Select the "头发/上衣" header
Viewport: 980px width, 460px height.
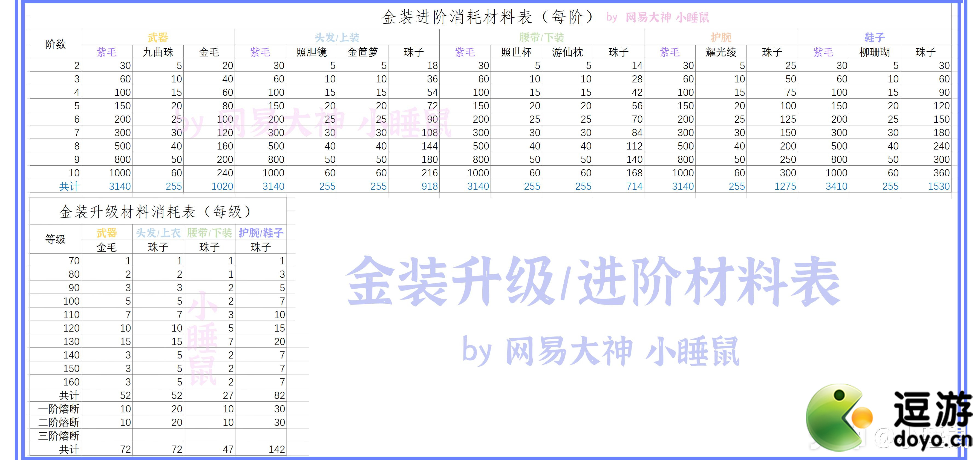(158, 233)
